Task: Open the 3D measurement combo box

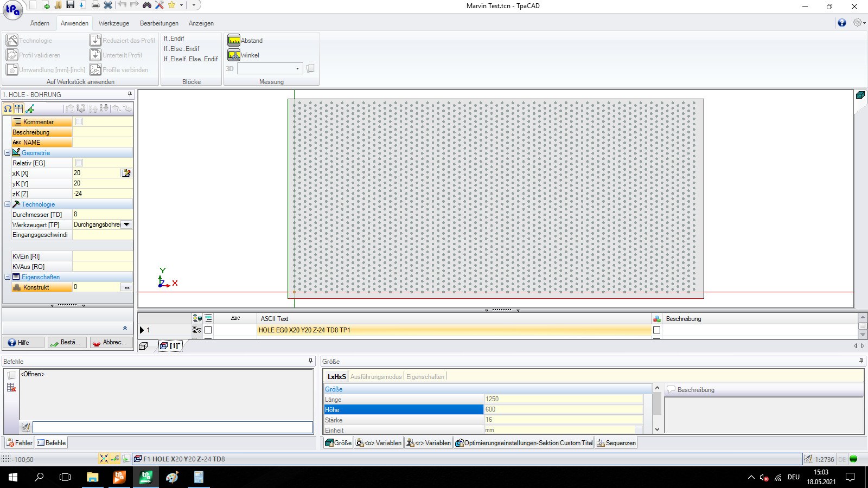Action: pos(270,69)
